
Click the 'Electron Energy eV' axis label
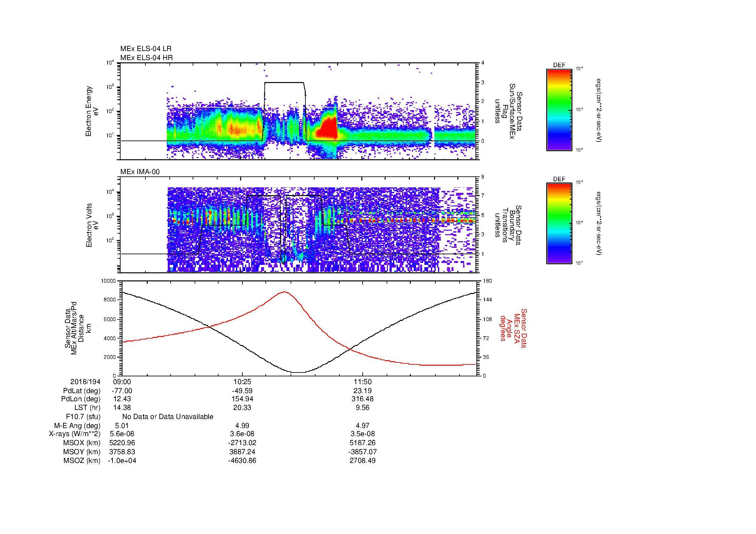click(92, 111)
